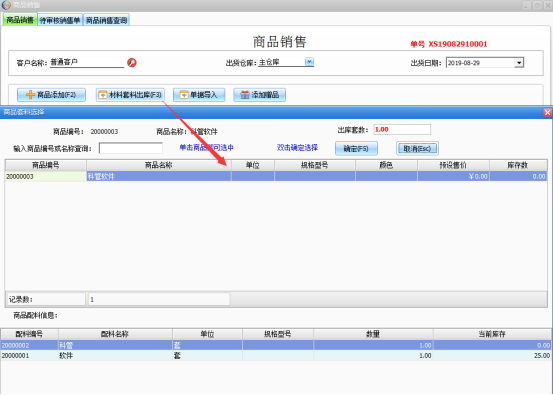Switch to the 商品销售 tab
Screen dimensions: 553x395
tap(20, 20)
